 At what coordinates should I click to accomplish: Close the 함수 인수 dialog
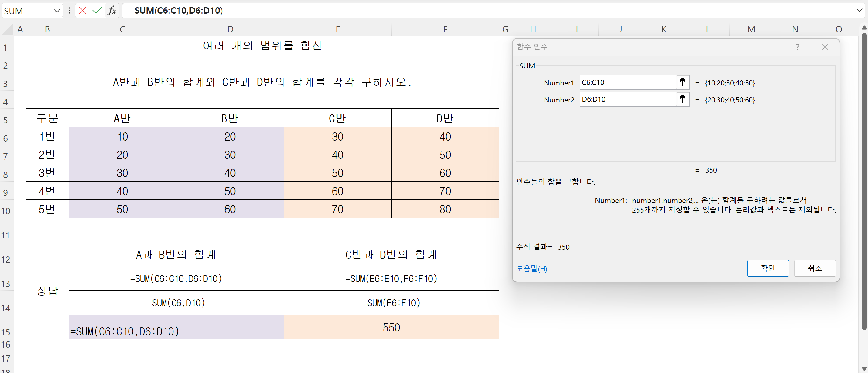point(825,47)
